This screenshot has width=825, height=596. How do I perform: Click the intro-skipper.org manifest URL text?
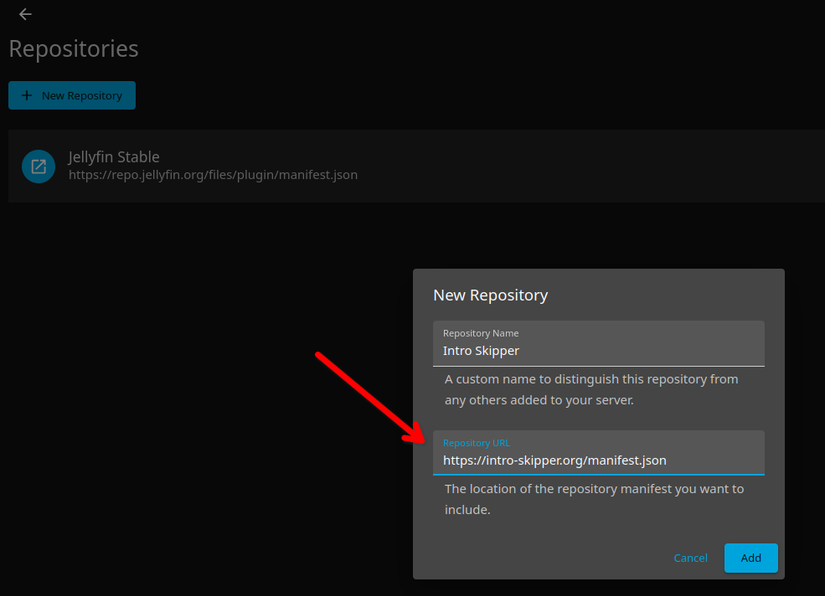pos(555,460)
